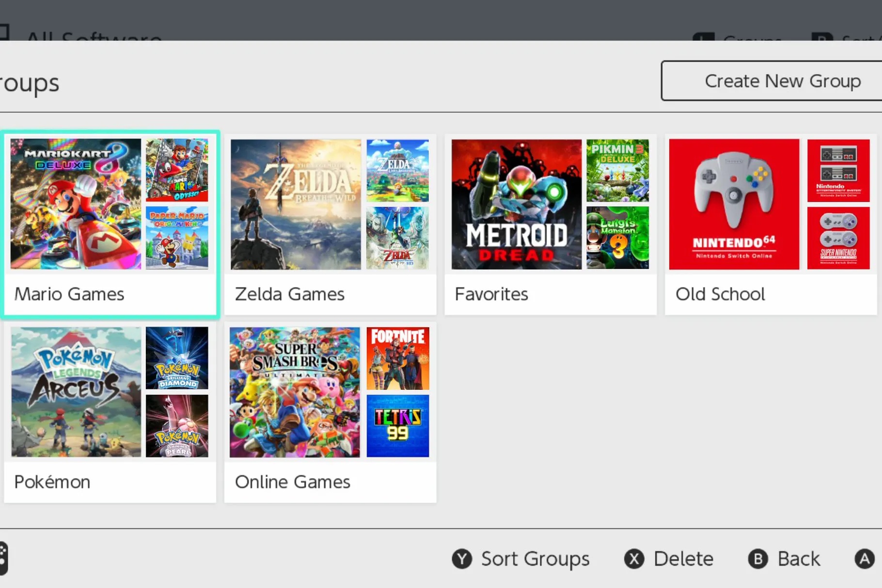
Task: Open the Mario Games group label
Action: 69,294
